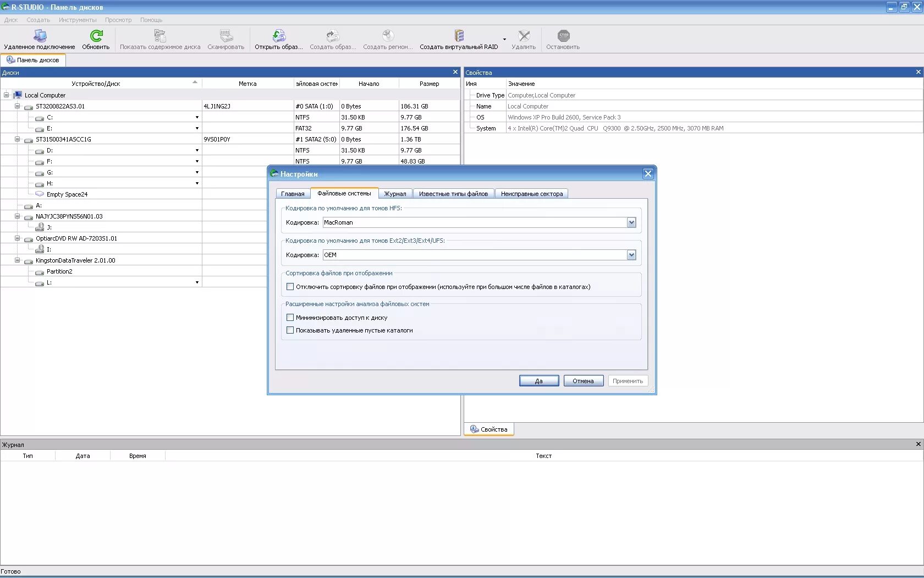Switch to the Журнал settings tab

395,194
